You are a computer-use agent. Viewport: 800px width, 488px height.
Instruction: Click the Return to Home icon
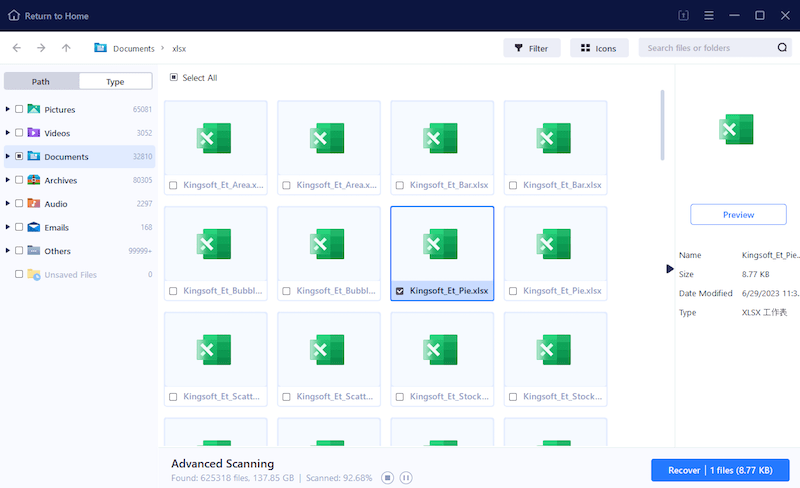point(14,15)
